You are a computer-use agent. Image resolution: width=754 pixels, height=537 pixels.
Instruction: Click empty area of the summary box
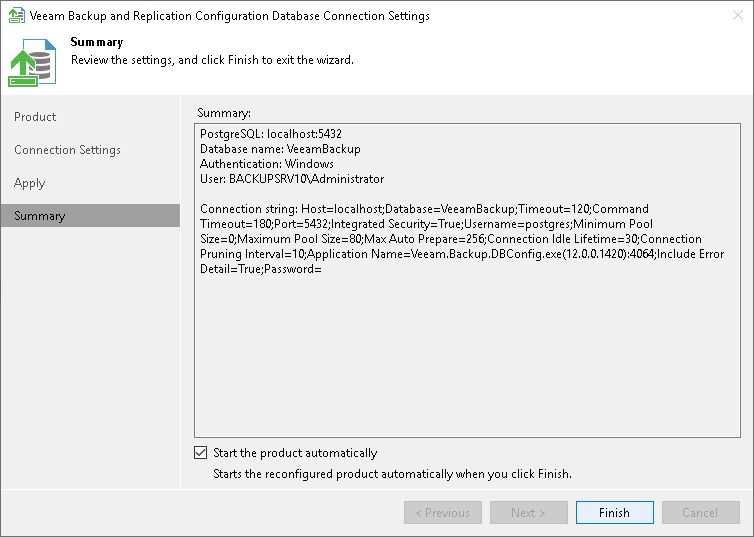coord(467,360)
